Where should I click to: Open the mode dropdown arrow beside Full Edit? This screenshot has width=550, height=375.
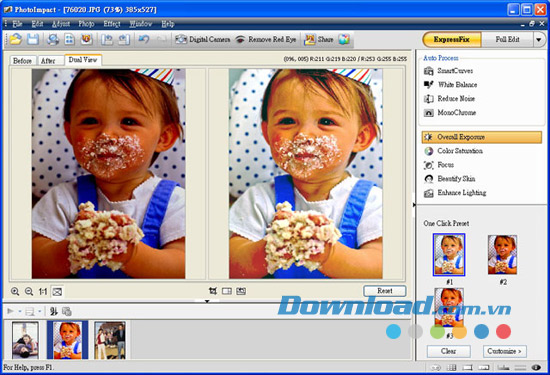tap(539, 40)
